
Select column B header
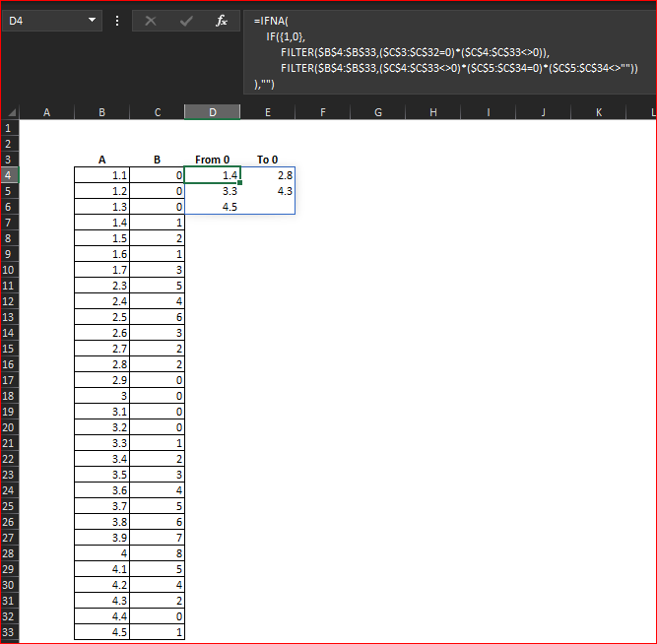101,112
